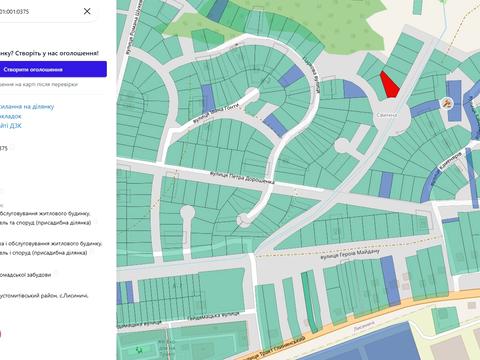
Task: Click the 'вулиця Героїв Майдану' street label
Action: (x=350, y=254)
